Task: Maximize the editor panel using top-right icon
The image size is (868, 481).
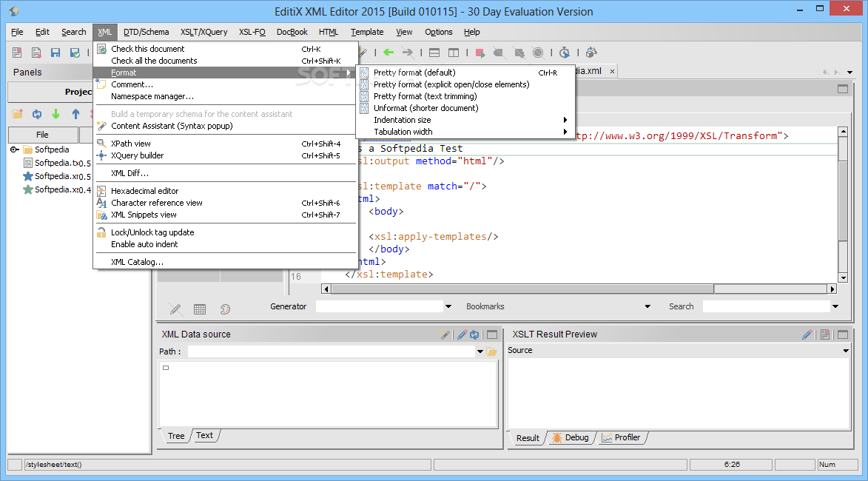Action: [x=843, y=89]
